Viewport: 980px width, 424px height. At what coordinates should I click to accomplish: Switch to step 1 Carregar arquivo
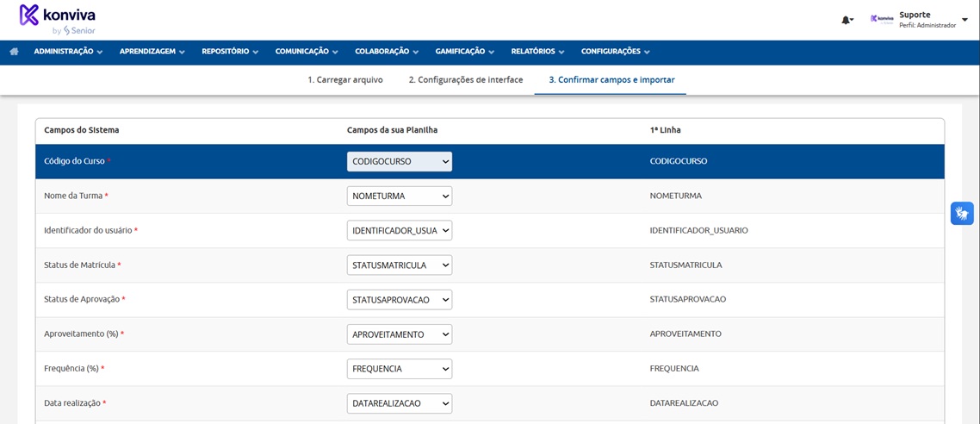(x=345, y=80)
